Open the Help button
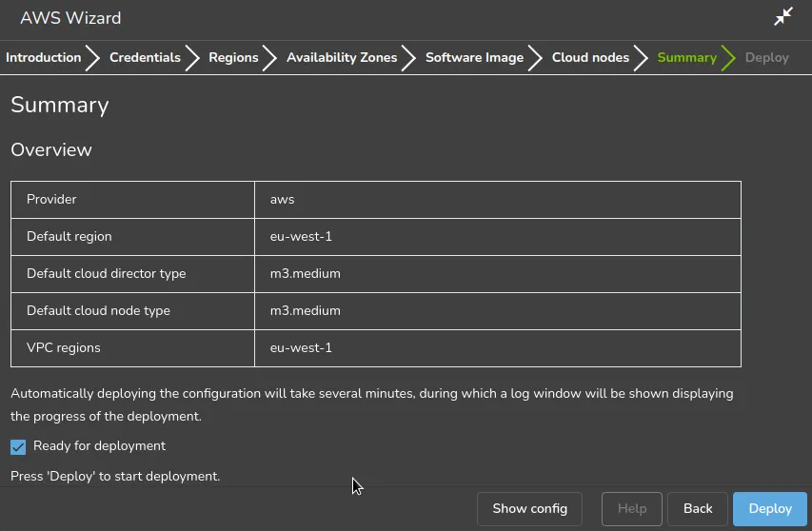This screenshot has width=812, height=531. click(632, 509)
